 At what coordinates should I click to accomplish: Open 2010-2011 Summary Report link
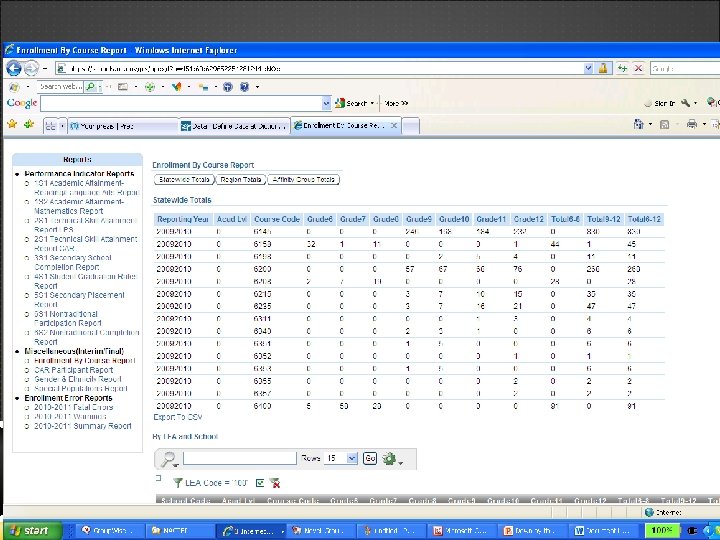[x=83, y=426]
